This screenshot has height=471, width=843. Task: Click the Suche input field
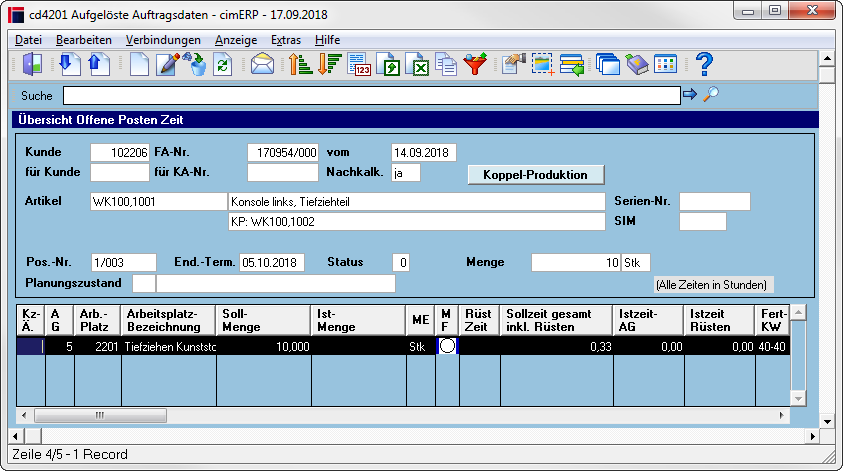pyautogui.click(x=372, y=96)
